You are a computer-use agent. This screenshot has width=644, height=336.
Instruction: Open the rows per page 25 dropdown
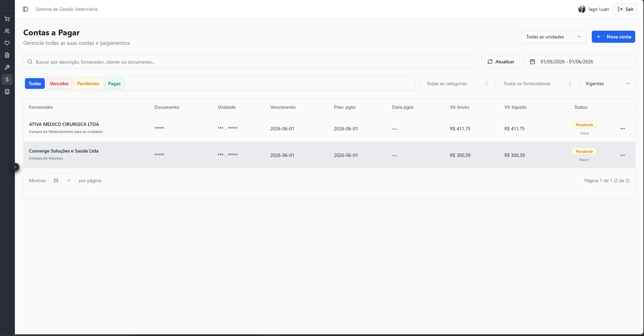(x=62, y=180)
